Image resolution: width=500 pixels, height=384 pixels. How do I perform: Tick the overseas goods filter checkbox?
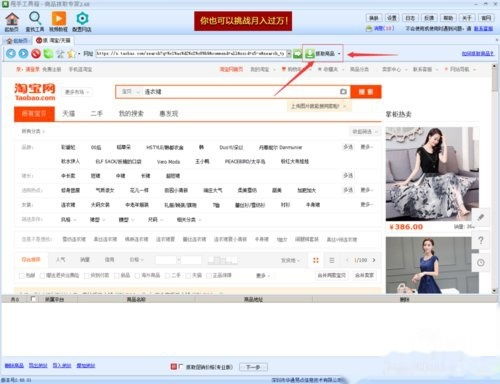tap(137, 275)
